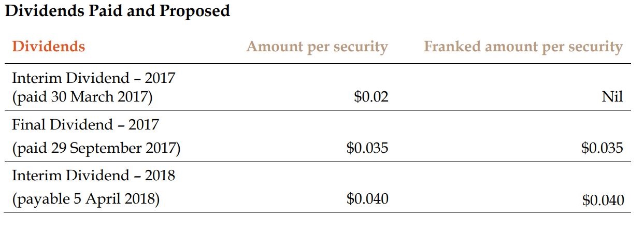Click the 'Amount per security' column header
644x230 pixels.
click(317, 47)
